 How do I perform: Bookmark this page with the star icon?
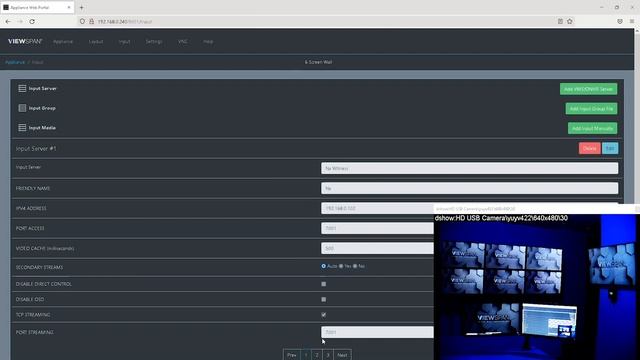pyautogui.click(x=570, y=21)
